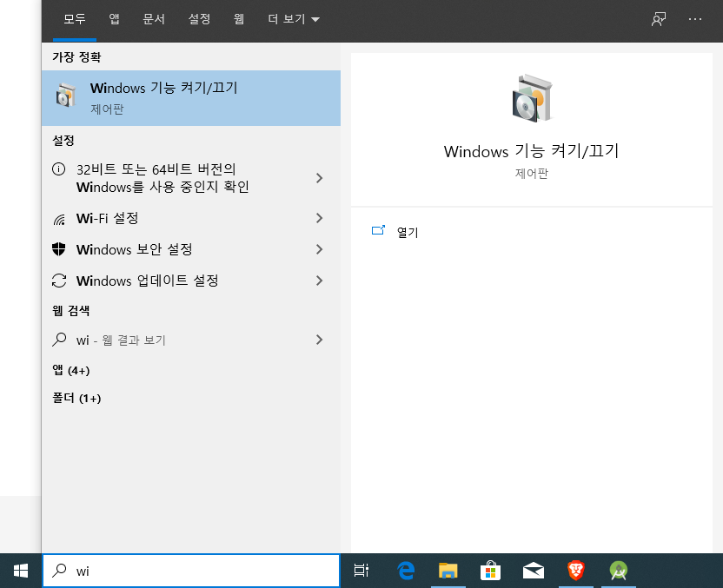This screenshot has width=723, height=588.
Task: Open the Windows Start menu button
Action: click(21, 571)
